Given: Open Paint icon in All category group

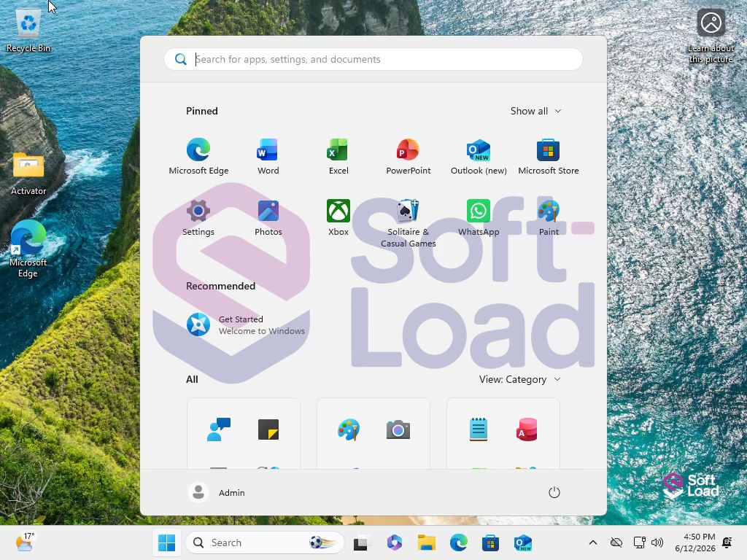Looking at the screenshot, I should (x=349, y=429).
